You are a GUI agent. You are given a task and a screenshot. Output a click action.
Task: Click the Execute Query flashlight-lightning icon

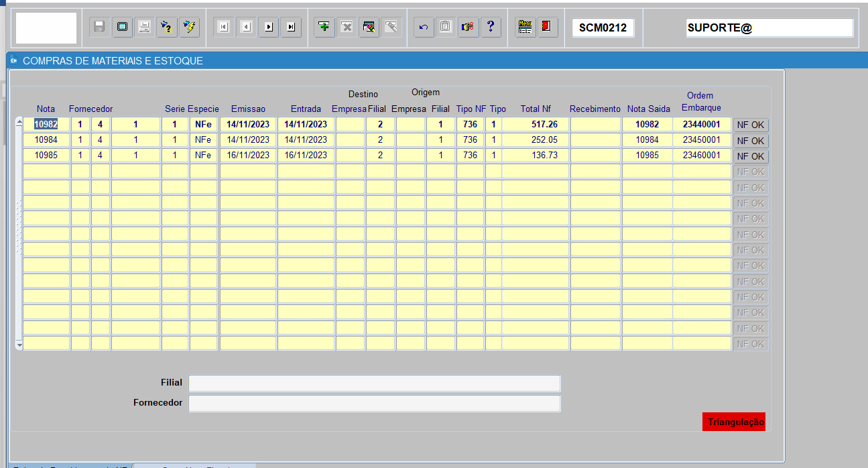(189, 27)
